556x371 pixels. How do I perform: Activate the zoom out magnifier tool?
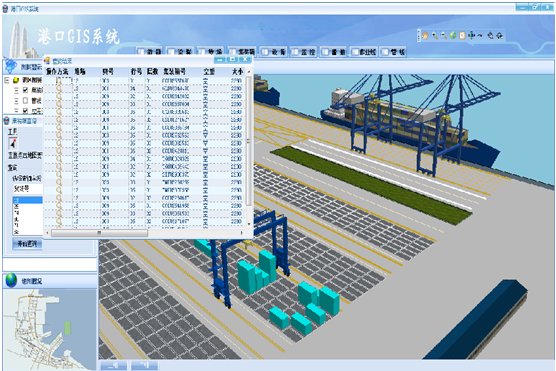(x=444, y=35)
